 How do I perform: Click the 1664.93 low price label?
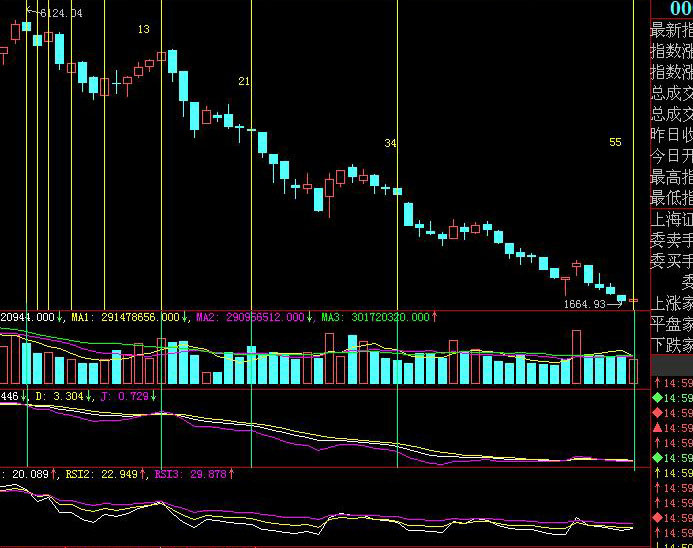585,303
